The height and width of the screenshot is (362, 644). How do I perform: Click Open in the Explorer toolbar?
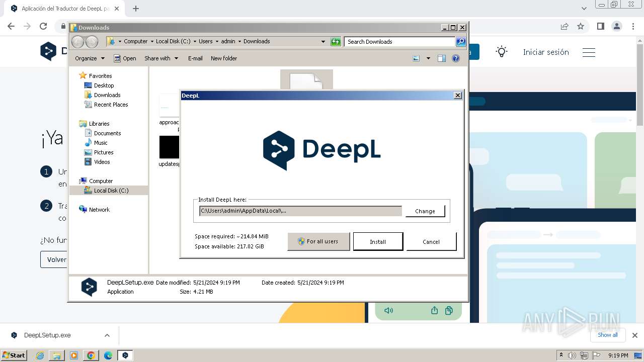pos(125,58)
